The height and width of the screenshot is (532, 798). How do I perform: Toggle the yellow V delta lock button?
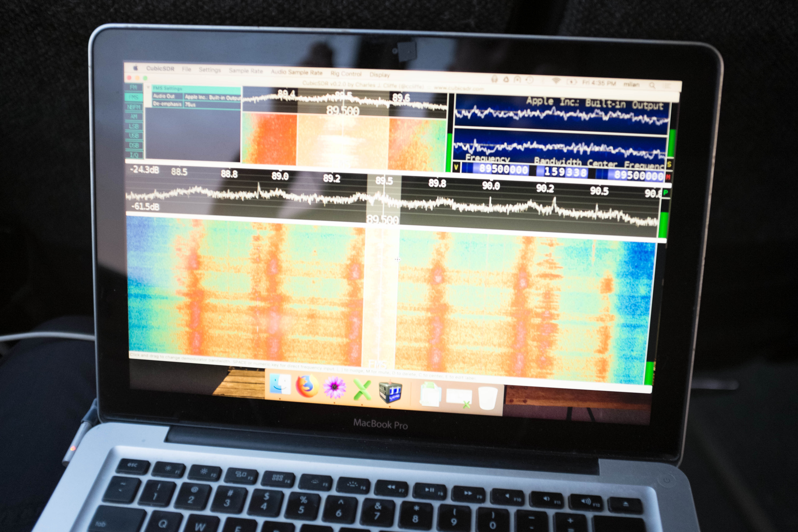coord(456,167)
